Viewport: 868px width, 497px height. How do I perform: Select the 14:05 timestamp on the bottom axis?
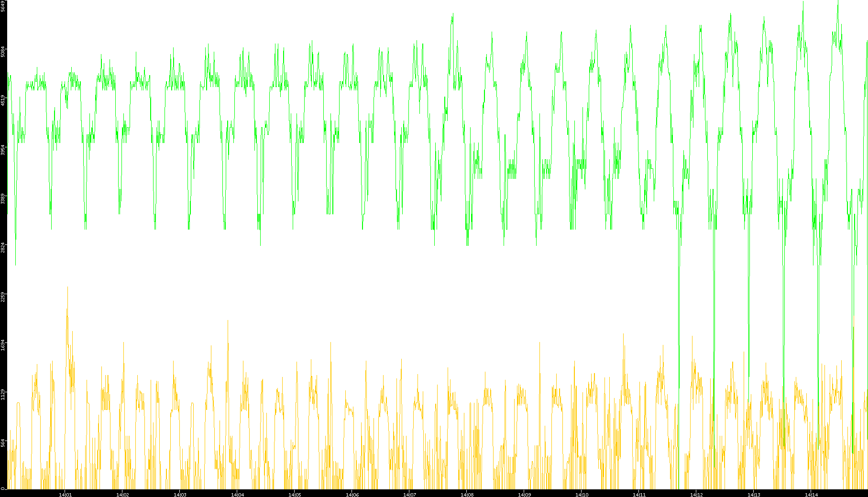(x=295, y=495)
